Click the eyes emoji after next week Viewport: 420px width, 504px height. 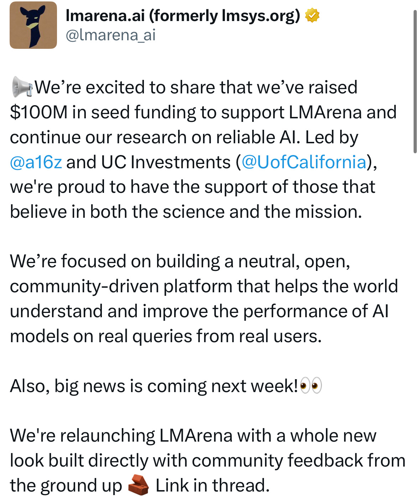(311, 386)
